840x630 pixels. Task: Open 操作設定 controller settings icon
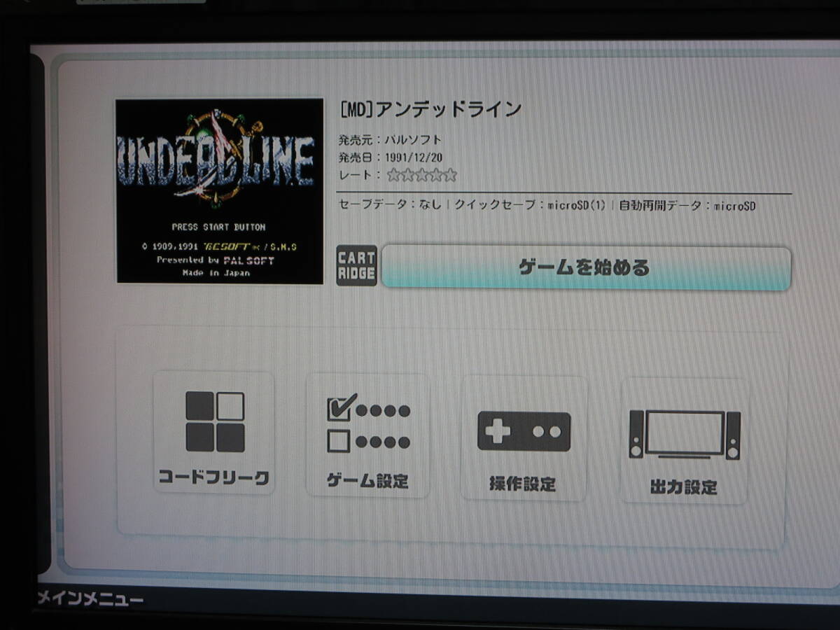pos(523,438)
